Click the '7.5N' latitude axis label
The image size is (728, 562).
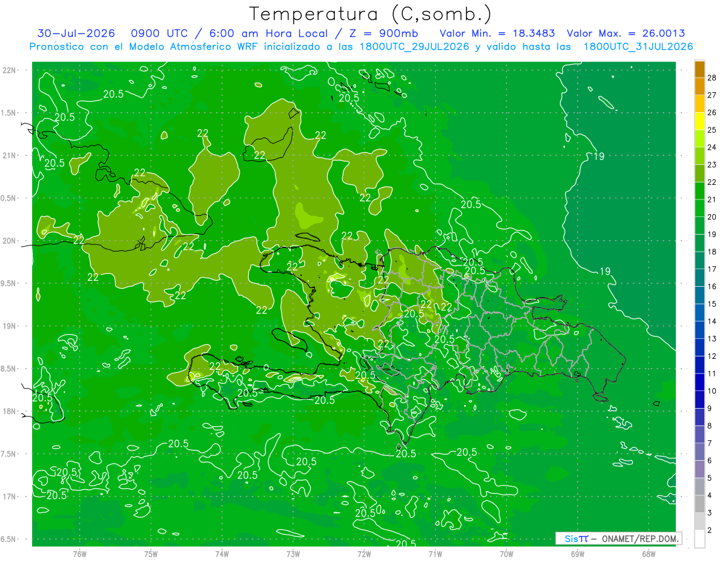pyautogui.click(x=8, y=454)
